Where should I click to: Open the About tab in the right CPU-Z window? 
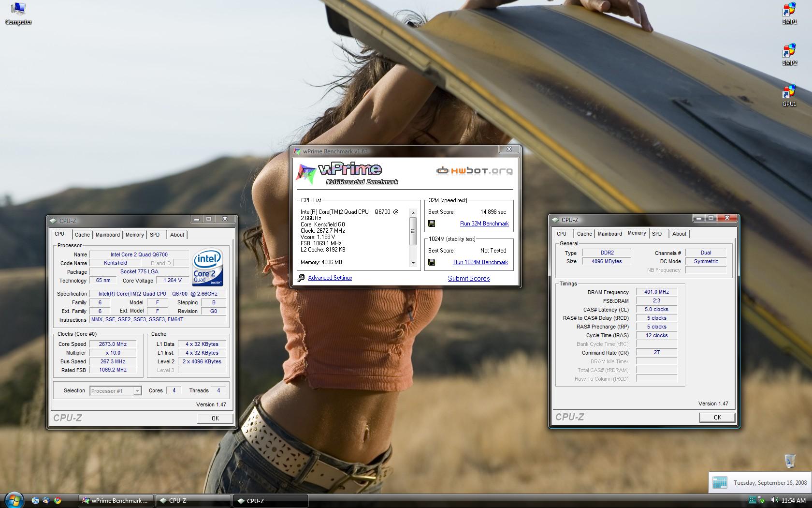[679, 234]
